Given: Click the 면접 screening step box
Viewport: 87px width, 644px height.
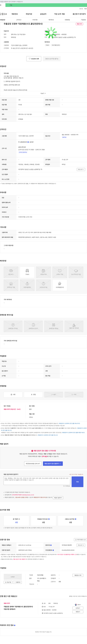Looking at the screenshot, I should 33,394.
